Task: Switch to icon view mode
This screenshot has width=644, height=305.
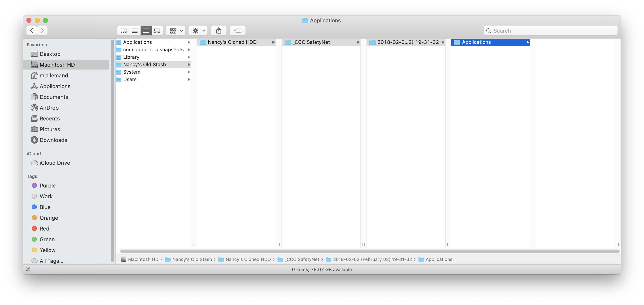Action: tap(124, 31)
